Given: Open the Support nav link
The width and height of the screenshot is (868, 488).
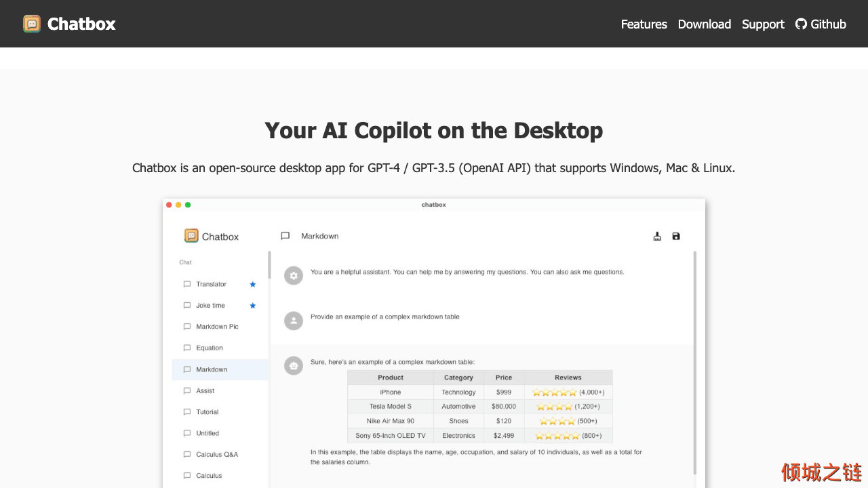Looking at the screenshot, I should [763, 24].
